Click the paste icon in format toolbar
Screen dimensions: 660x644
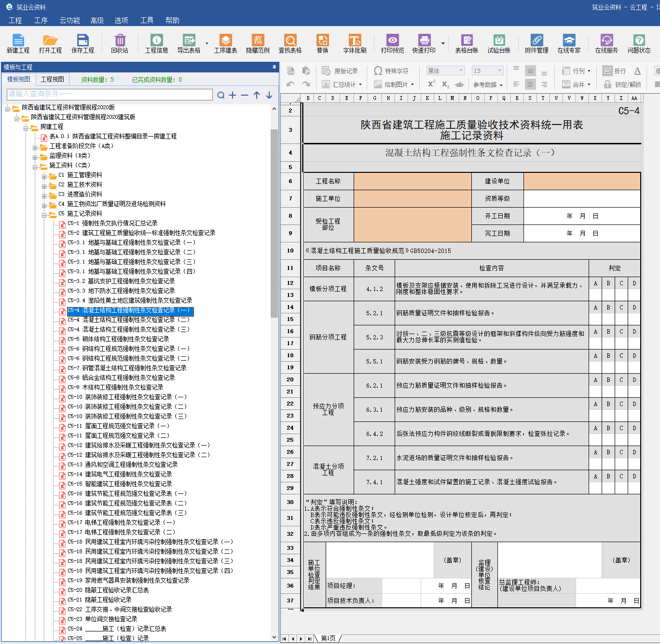coord(306,71)
